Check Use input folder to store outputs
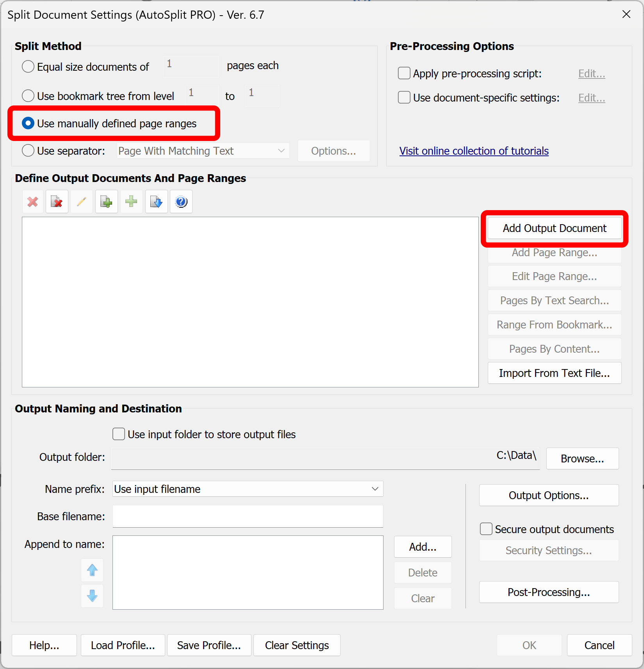 pos(118,434)
